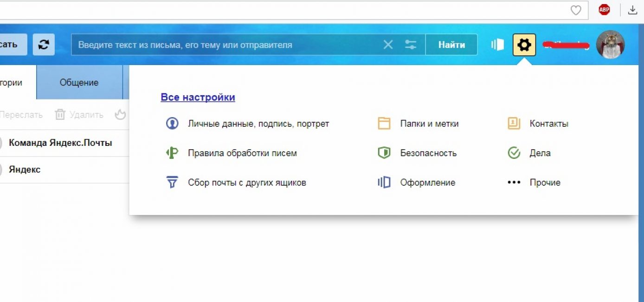
Task: Click the theme switcher icon beside gear
Action: coord(497,45)
